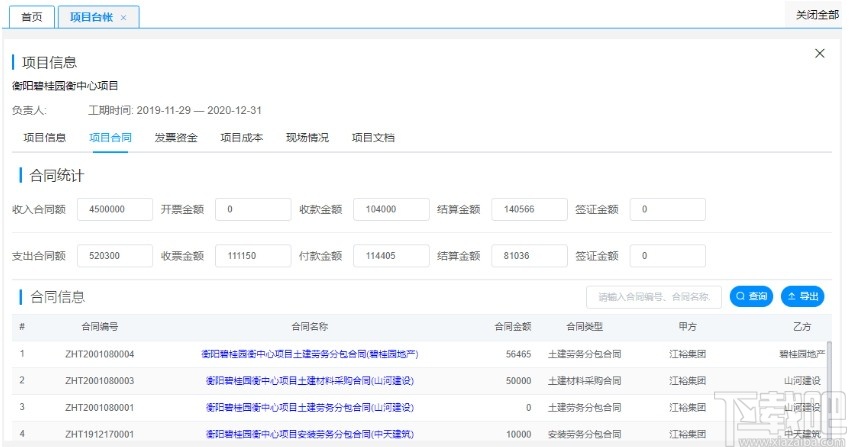Click contract amount 56465
Screen dimensions: 849x447
pos(518,354)
